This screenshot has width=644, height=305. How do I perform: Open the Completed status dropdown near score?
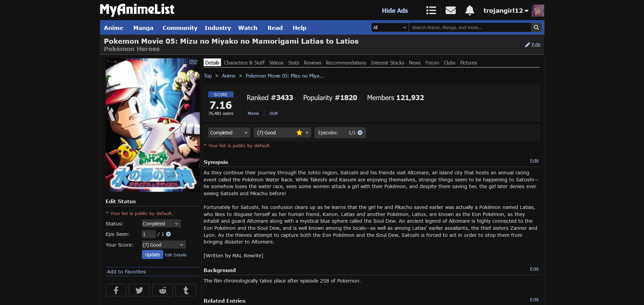[x=229, y=133]
